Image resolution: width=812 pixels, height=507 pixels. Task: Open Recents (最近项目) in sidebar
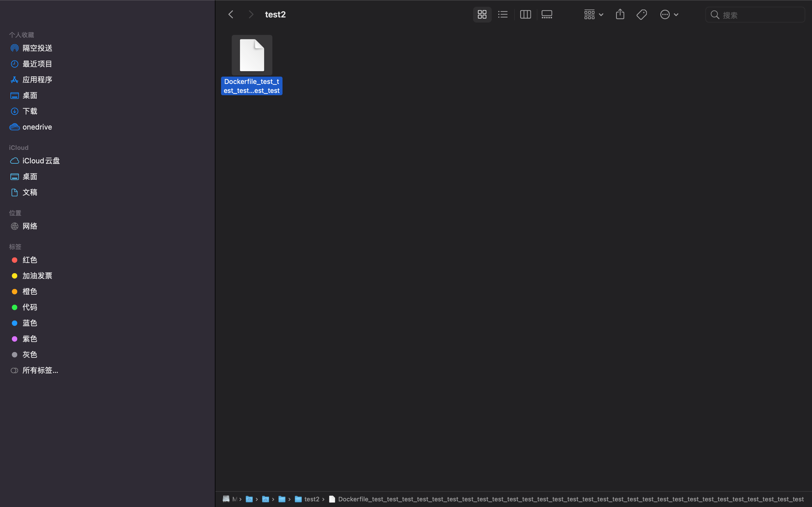(x=37, y=64)
